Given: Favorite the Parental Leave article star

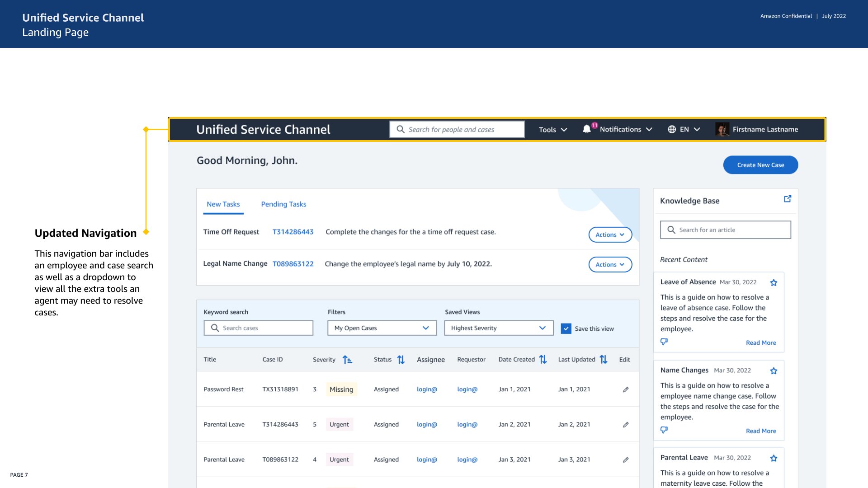Looking at the screenshot, I should (774, 458).
